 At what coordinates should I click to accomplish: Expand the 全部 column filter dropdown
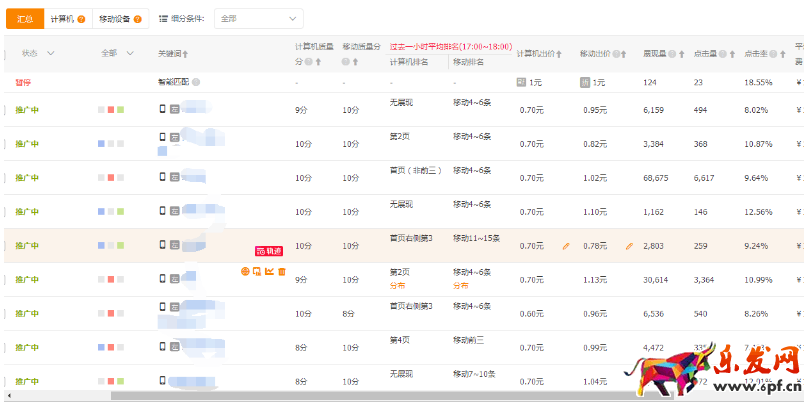point(128,54)
